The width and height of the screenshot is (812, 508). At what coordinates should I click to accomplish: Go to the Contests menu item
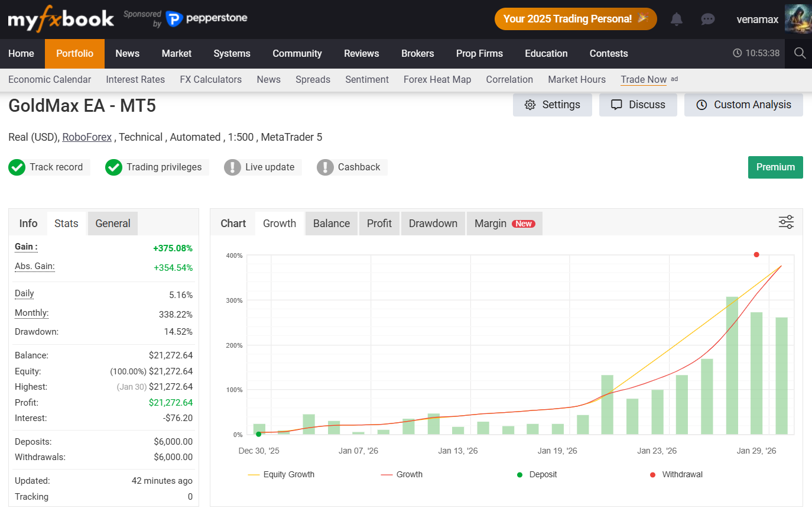point(609,53)
